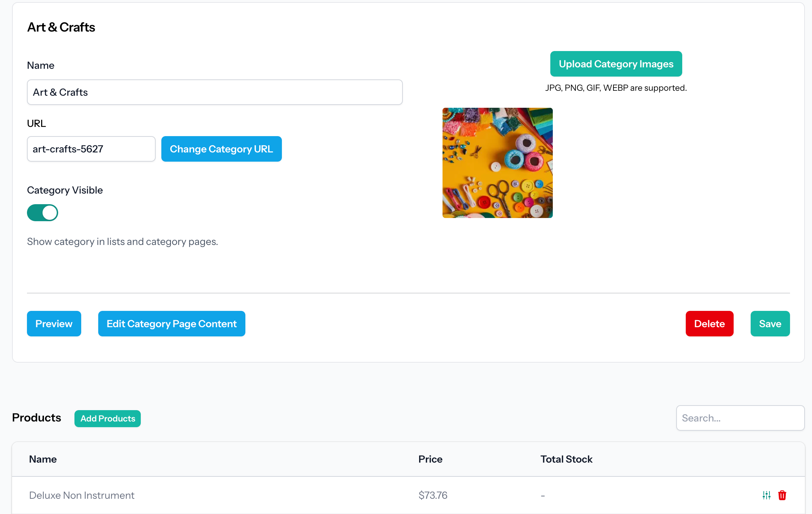Click the red trash icon for Deluxe Non Instrument
This screenshot has width=812, height=514.
click(782, 495)
